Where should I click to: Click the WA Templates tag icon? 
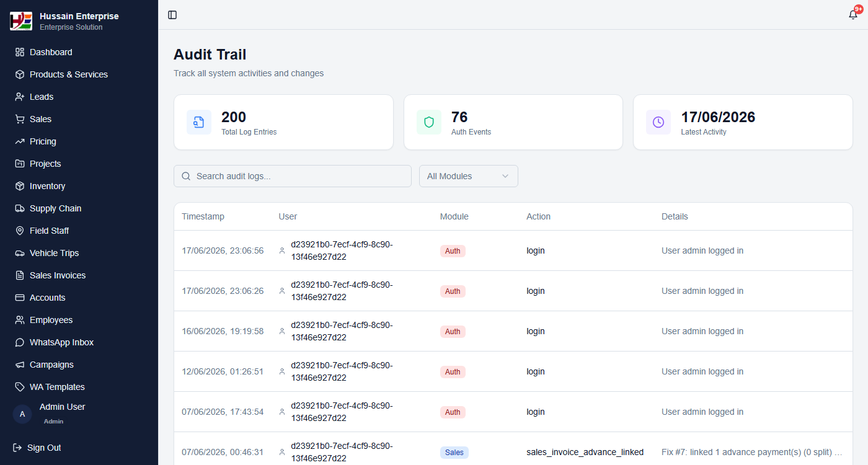click(x=20, y=387)
